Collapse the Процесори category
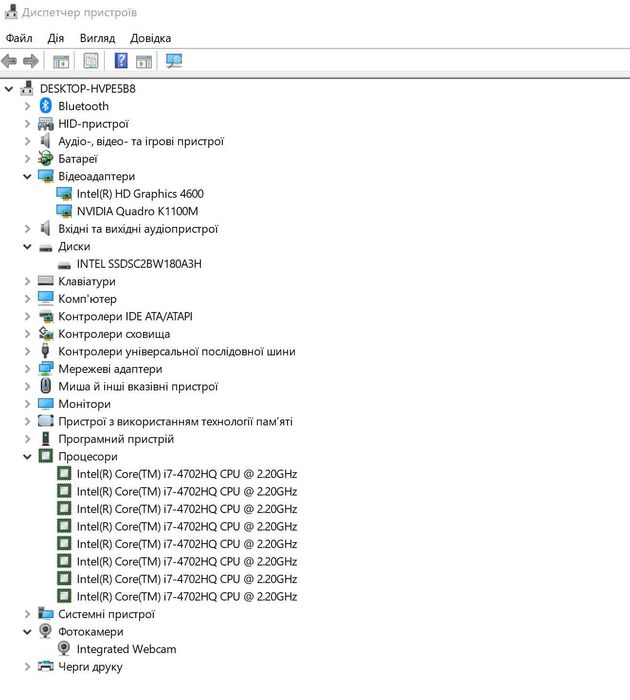 (27, 456)
